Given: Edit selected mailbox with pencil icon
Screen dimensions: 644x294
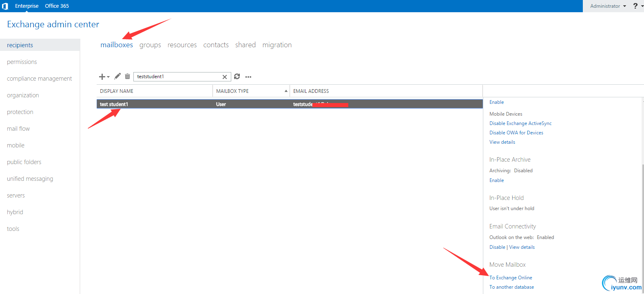Looking at the screenshot, I should (117, 76).
